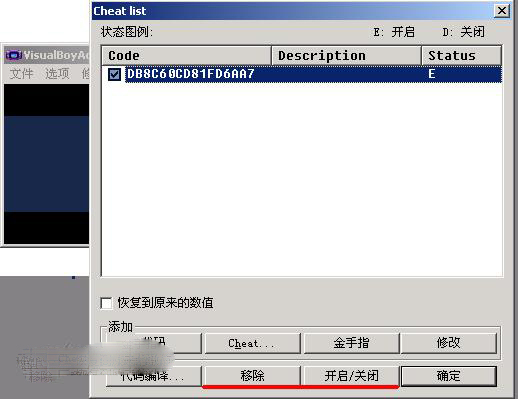Screen dimensions: 518x399
Task: Open the Cheat... add button
Action: [252, 343]
